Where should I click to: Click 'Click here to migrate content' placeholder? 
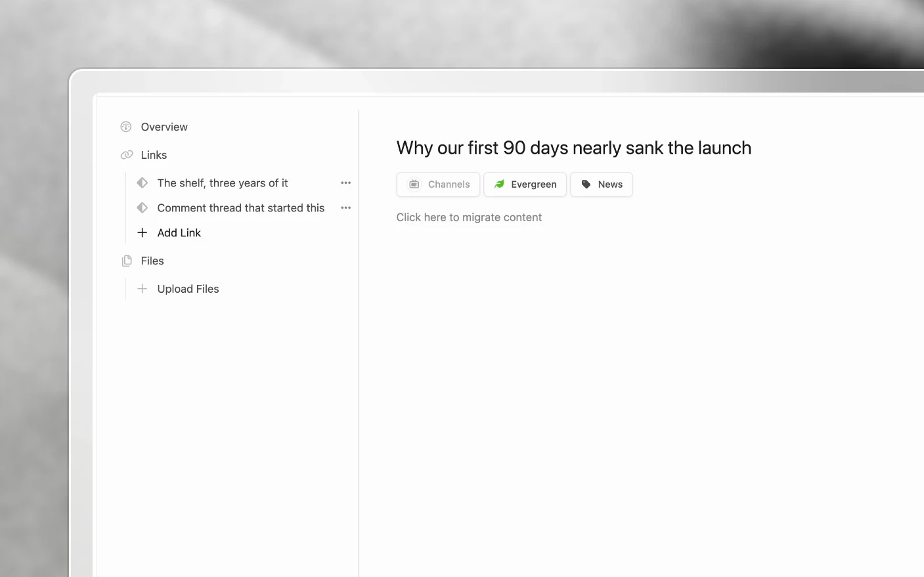point(469,217)
